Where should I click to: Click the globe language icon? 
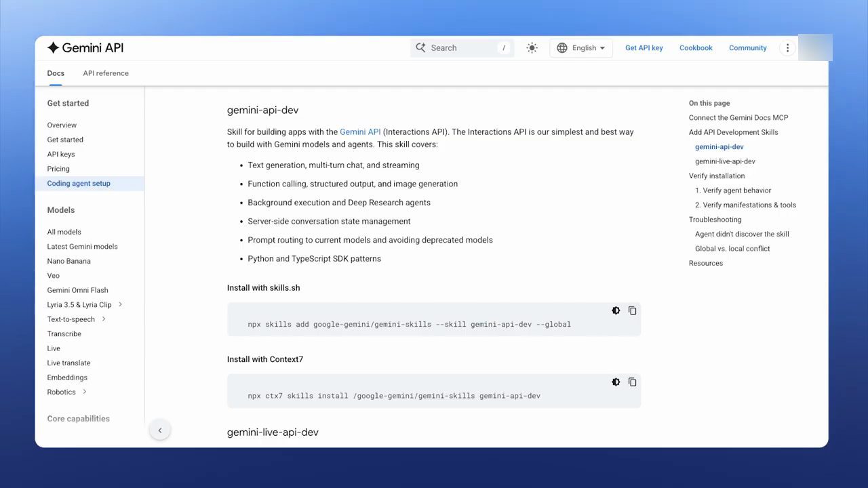pyautogui.click(x=562, y=48)
